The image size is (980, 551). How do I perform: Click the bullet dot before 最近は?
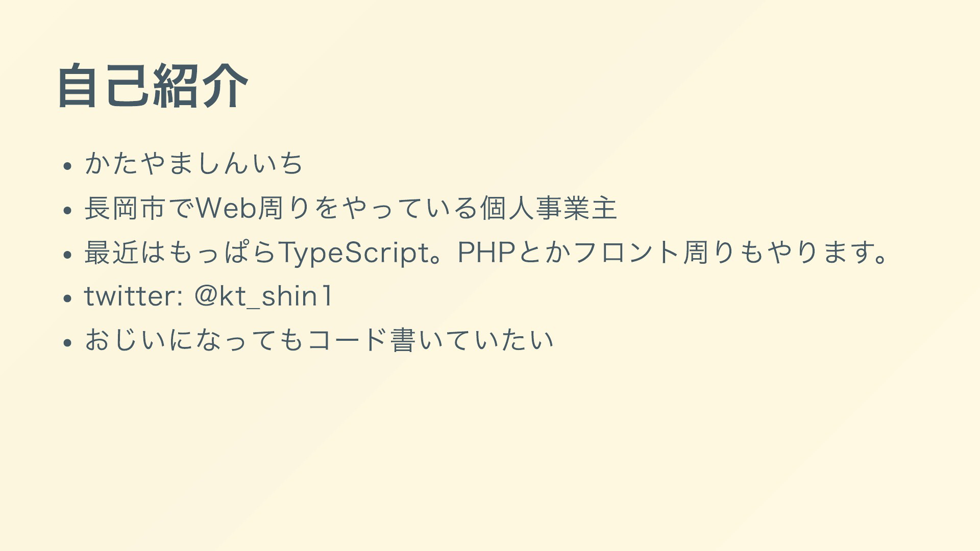click(67, 254)
